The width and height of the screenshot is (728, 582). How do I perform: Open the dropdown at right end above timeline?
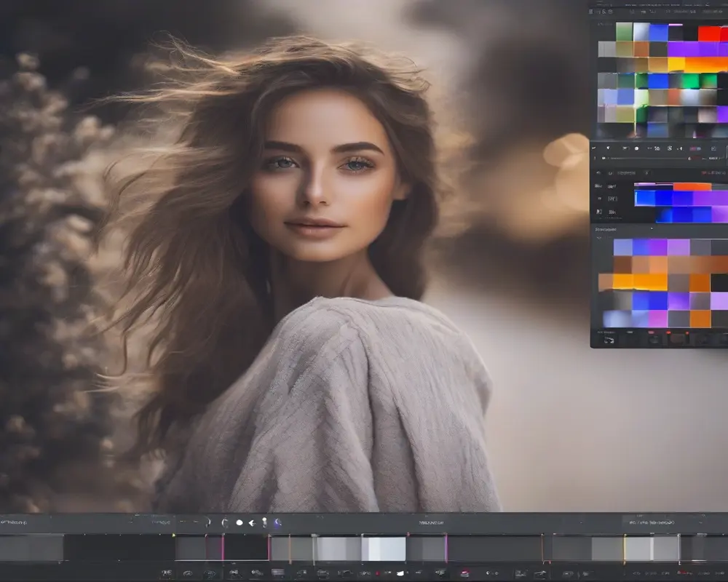tap(700, 522)
